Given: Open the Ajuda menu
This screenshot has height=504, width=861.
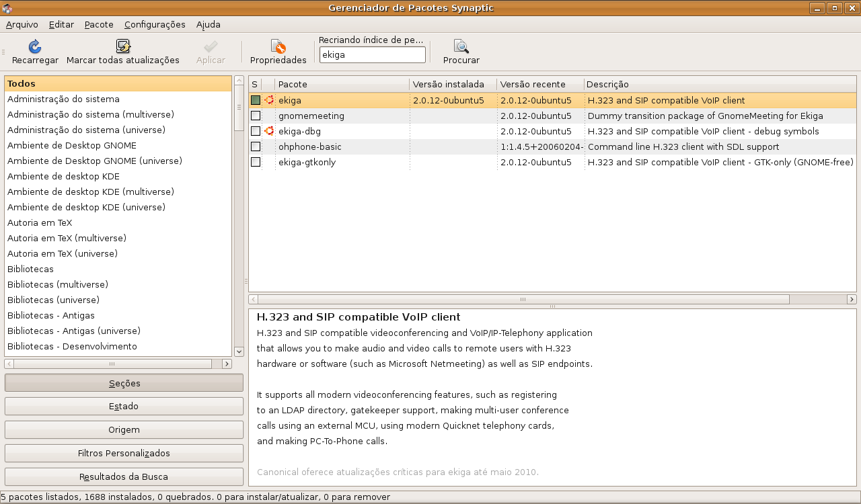Looking at the screenshot, I should [x=209, y=24].
